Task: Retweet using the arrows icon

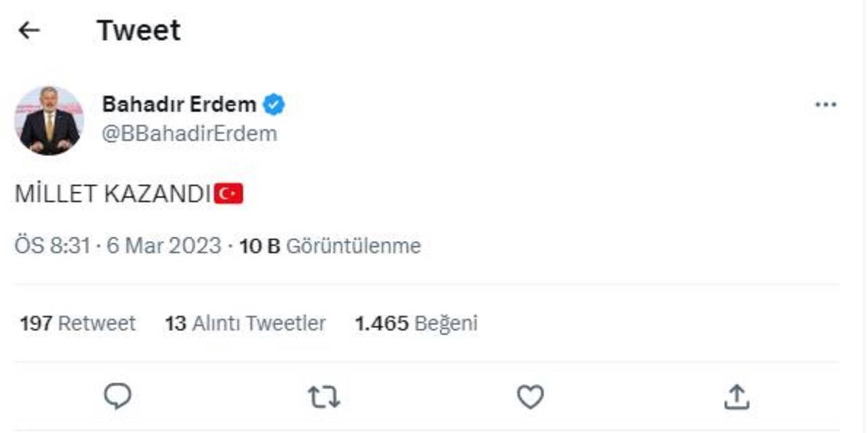Action: click(324, 397)
